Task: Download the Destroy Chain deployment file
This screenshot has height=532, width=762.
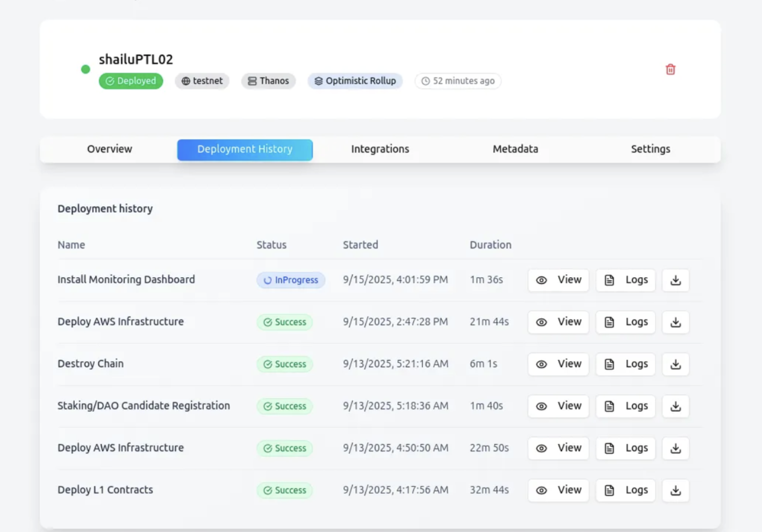Action: pos(675,364)
